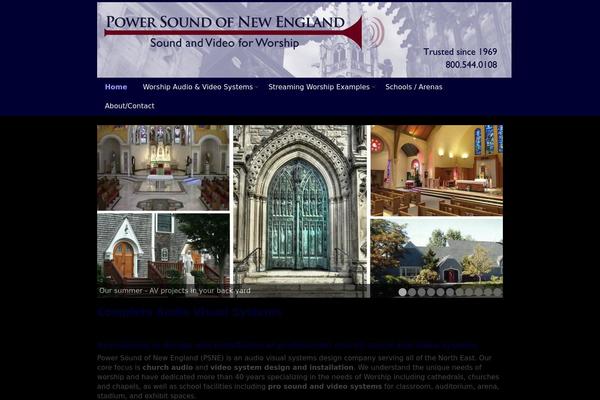This screenshot has width=600, height=400.
Task: Select the fifth slideshow pagination dot
Action: pyautogui.click(x=440, y=292)
